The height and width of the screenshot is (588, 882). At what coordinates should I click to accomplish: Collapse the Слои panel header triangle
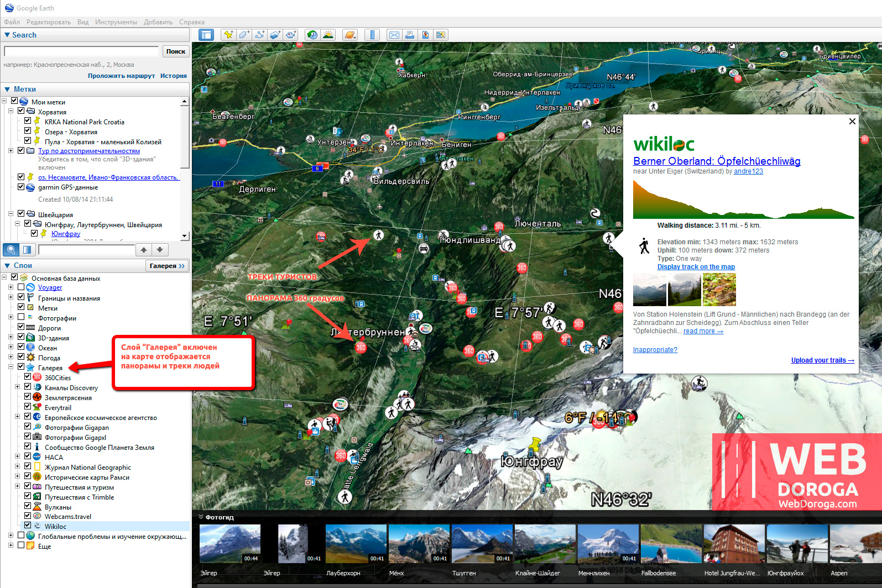point(7,266)
